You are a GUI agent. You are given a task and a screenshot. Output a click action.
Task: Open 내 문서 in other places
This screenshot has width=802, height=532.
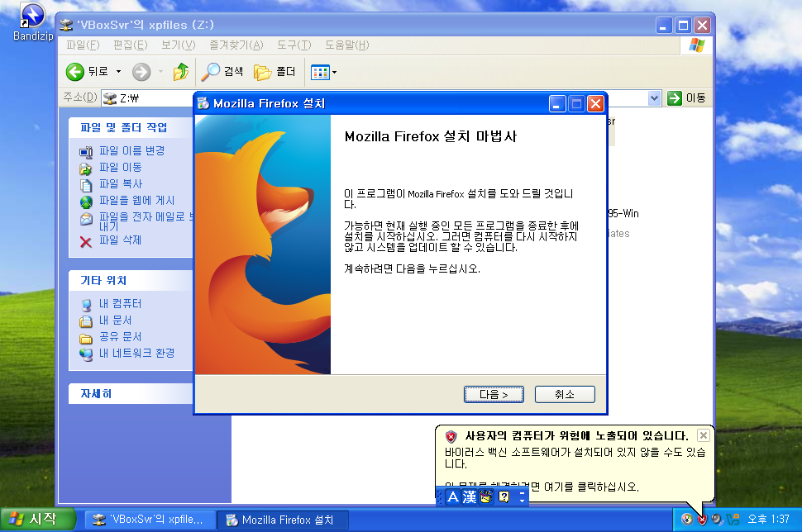[115, 320]
